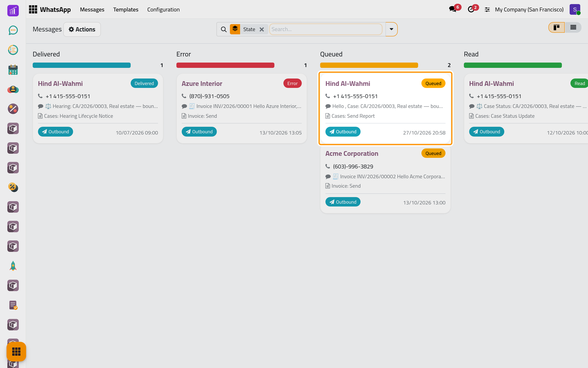Open the Azure Interior error message card
Image resolution: width=588 pixels, height=368 pixels.
coord(242,108)
